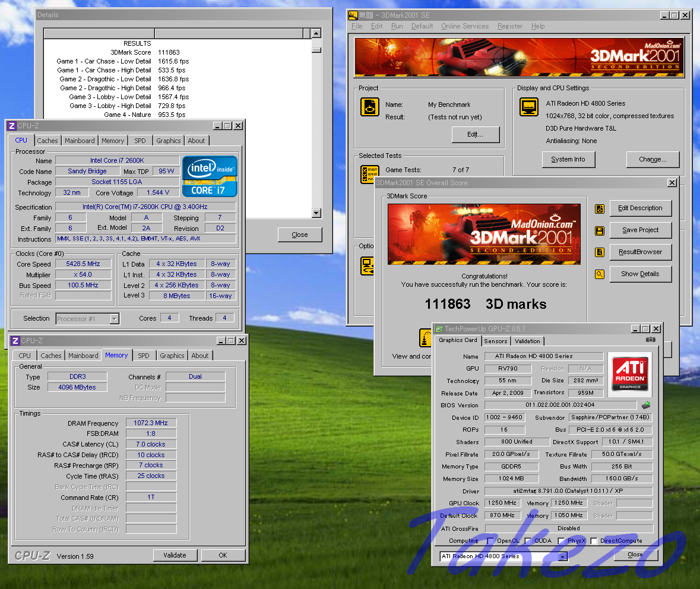Viewport: 700px width, 589px height.
Task: Toggle the PhysX checkbox
Action: coord(561,541)
